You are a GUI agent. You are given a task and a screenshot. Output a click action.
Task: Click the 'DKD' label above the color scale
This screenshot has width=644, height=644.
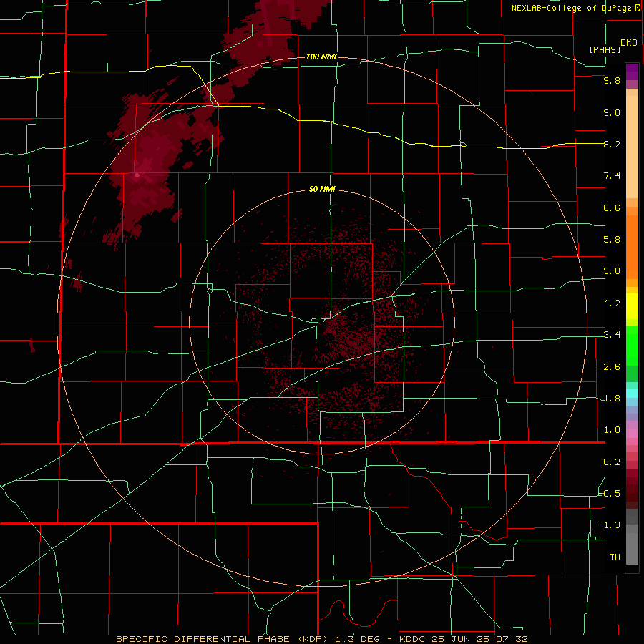click(x=629, y=43)
